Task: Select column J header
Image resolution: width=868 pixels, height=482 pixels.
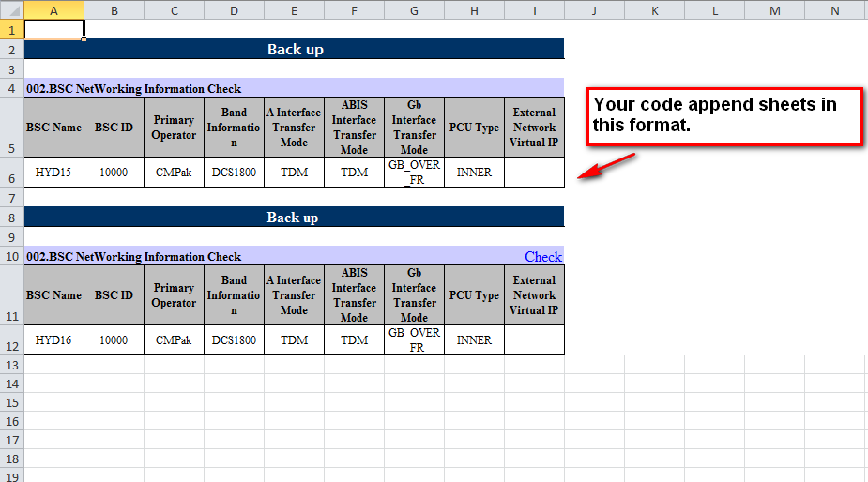Action: [595, 10]
